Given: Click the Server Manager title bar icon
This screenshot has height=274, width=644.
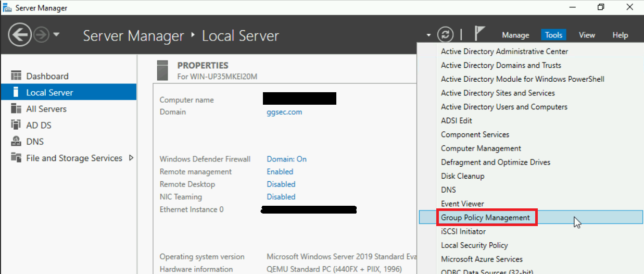Looking at the screenshot, I should 8,8.
